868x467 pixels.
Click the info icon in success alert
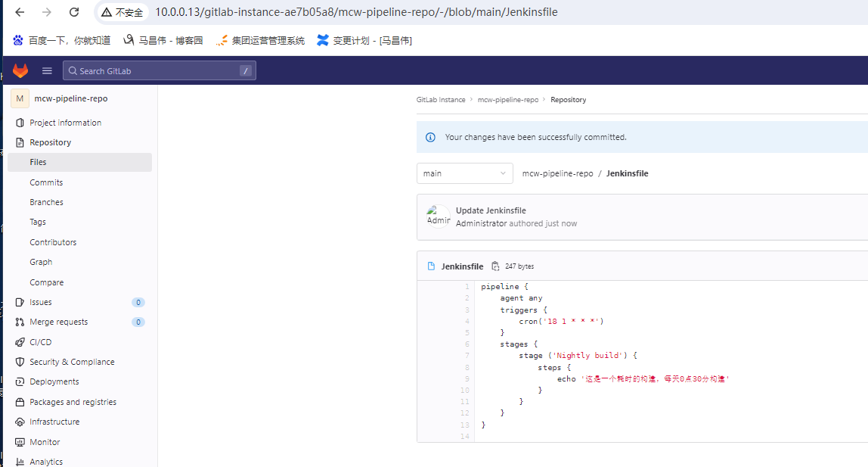(x=430, y=138)
